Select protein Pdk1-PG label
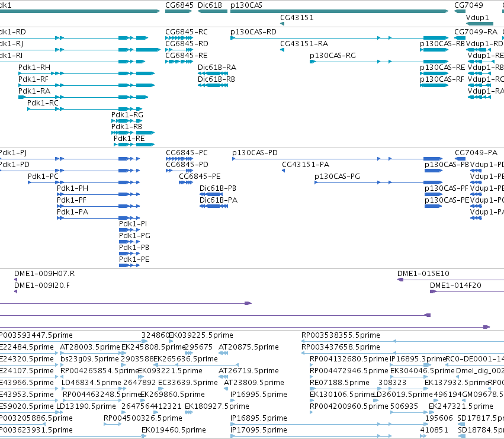 point(134,236)
